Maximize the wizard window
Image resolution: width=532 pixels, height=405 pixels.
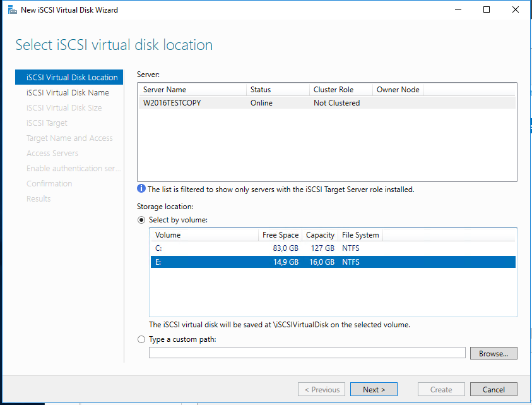pyautogui.click(x=487, y=10)
